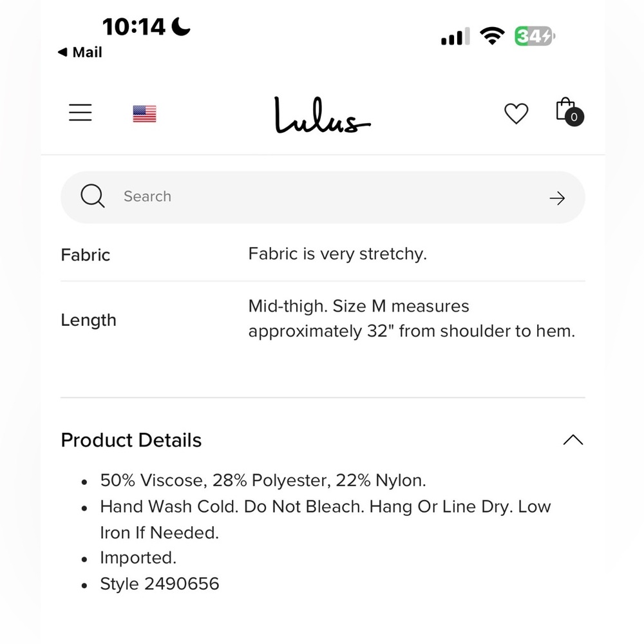The image size is (644, 644).
Task: Tap the cart item count badge
Action: tap(574, 117)
